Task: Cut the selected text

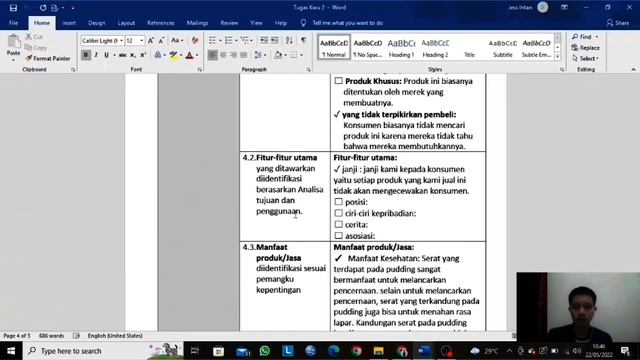Action: [34, 37]
